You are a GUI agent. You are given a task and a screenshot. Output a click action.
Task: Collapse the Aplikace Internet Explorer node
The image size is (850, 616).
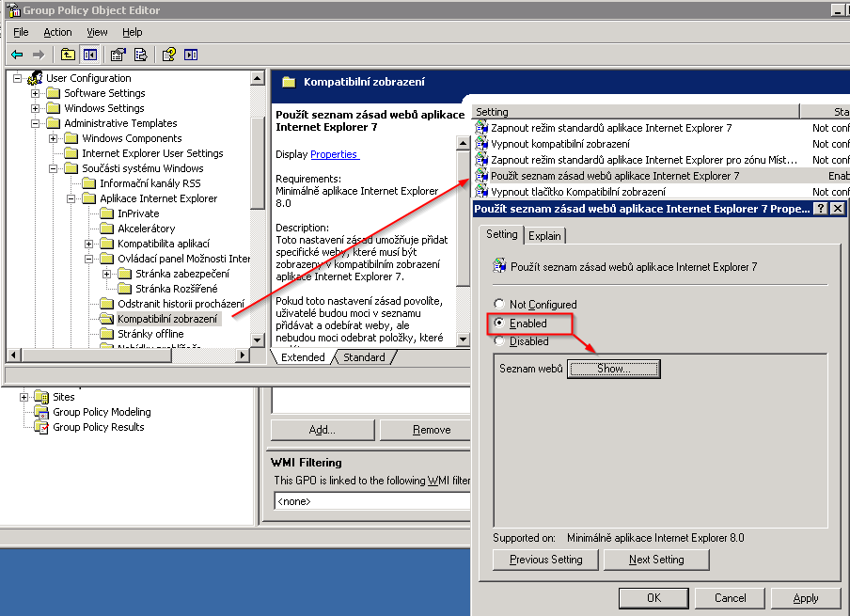(x=71, y=198)
